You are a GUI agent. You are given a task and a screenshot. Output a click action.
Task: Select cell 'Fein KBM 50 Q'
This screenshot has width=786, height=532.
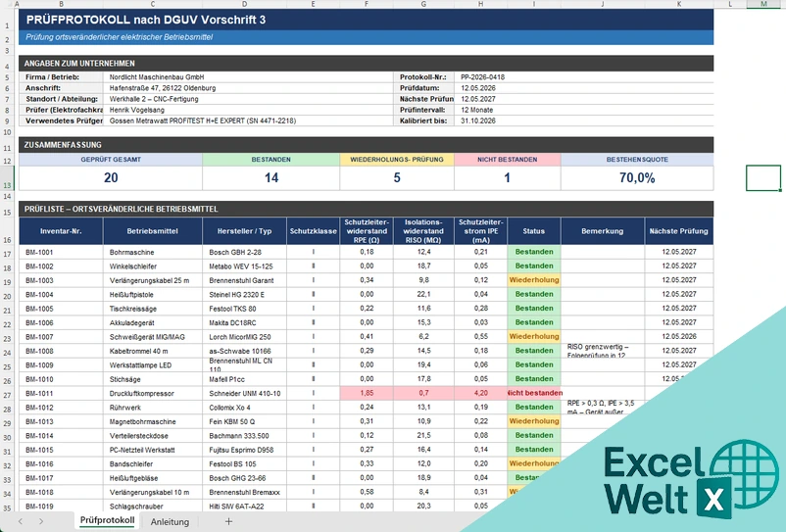coord(244,421)
